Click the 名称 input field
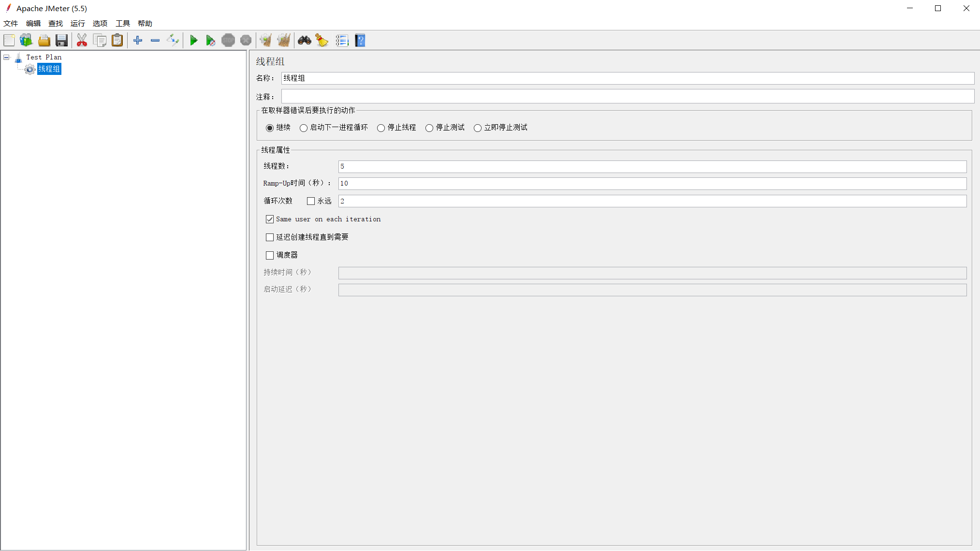 tap(628, 78)
